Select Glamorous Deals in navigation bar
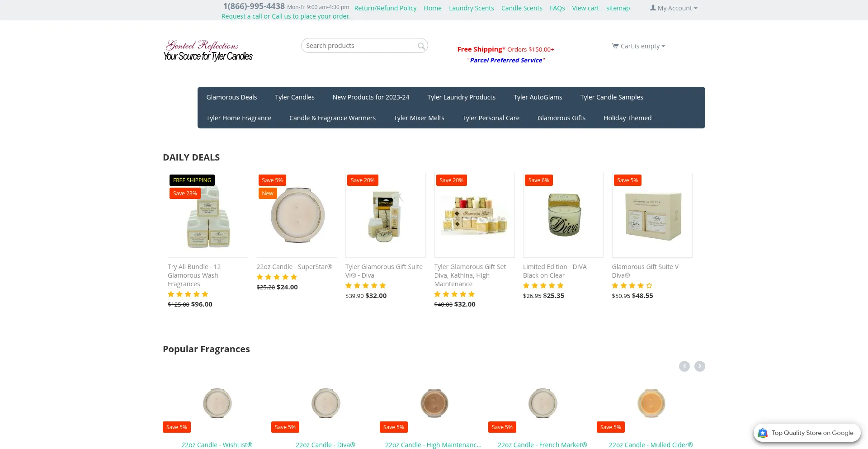 (231, 97)
